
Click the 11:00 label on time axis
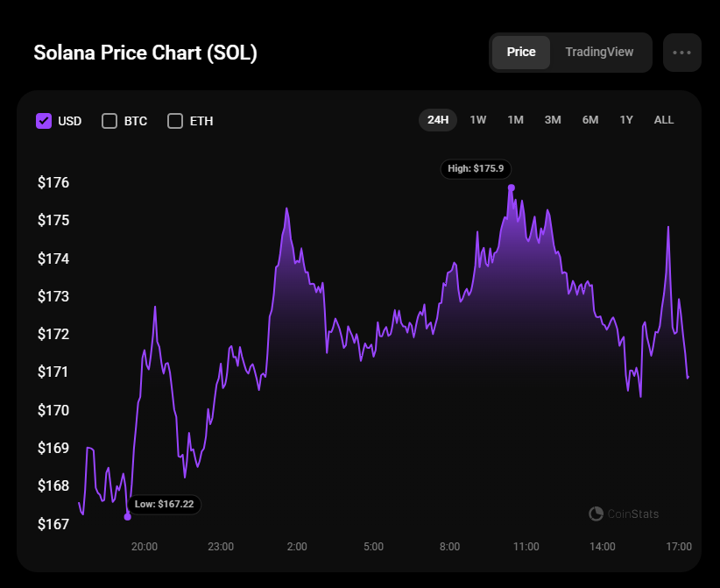tap(526, 547)
